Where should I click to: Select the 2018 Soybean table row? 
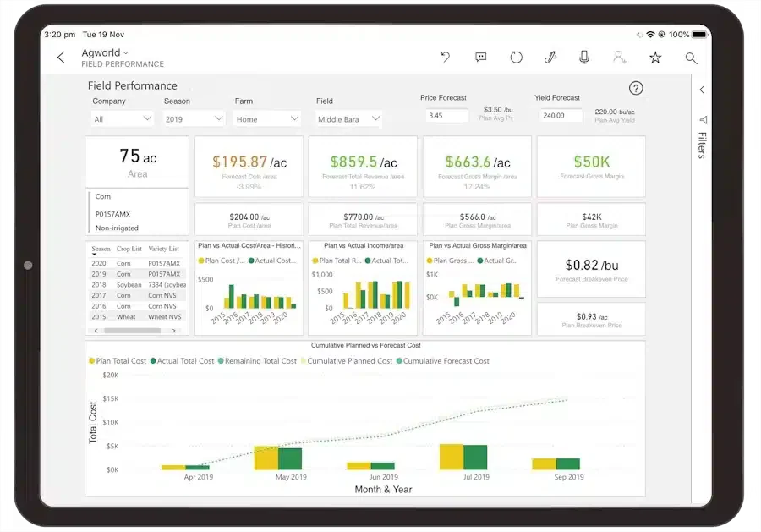tap(137, 285)
